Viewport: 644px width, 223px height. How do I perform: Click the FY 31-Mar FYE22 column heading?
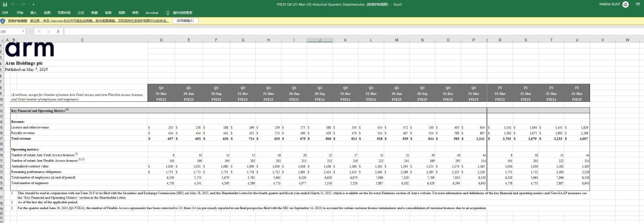point(500,93)
